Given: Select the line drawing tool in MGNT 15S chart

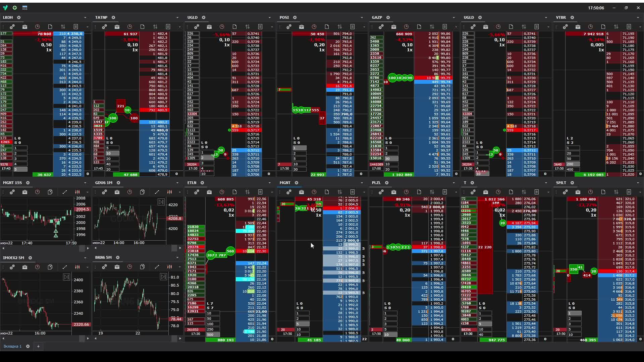Looking at the screenshot, I should [x=65, y=192].
